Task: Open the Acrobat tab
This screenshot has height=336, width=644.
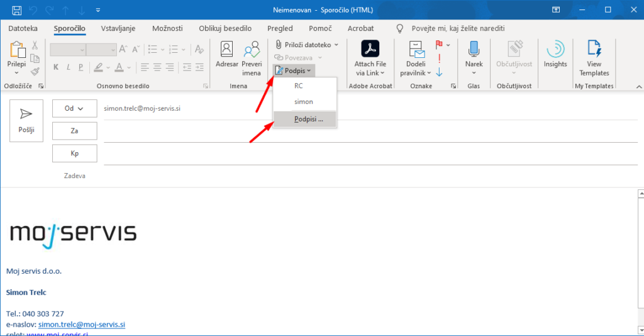Action: (x=360, y=28)
